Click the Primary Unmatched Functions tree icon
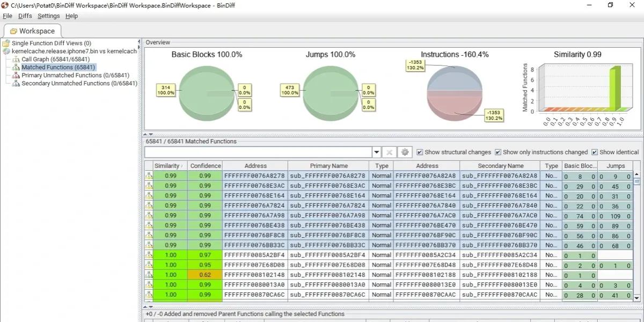 (16, 75)
